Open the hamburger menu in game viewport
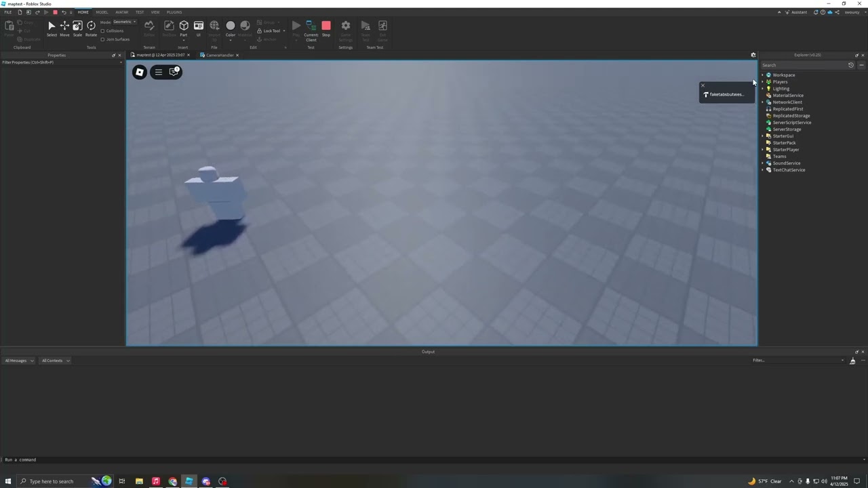This screenshot has height=488, width=868. tap(159, 72)
